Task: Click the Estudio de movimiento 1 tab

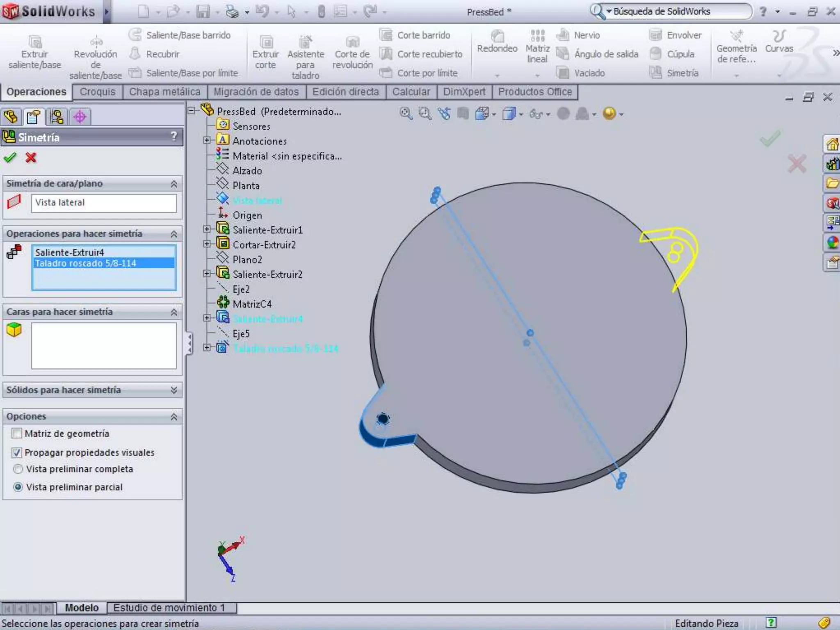Action: click(169, 608)
